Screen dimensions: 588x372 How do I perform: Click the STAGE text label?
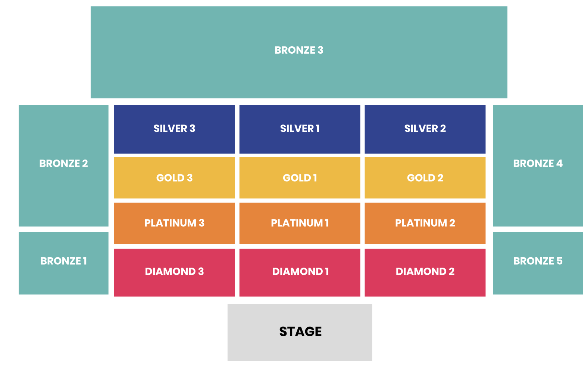tap(300, 331)
